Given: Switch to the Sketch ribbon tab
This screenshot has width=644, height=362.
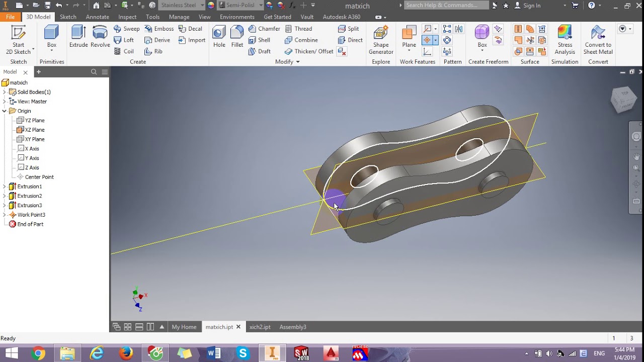Looking at the screenshot, I should (68, 17).
